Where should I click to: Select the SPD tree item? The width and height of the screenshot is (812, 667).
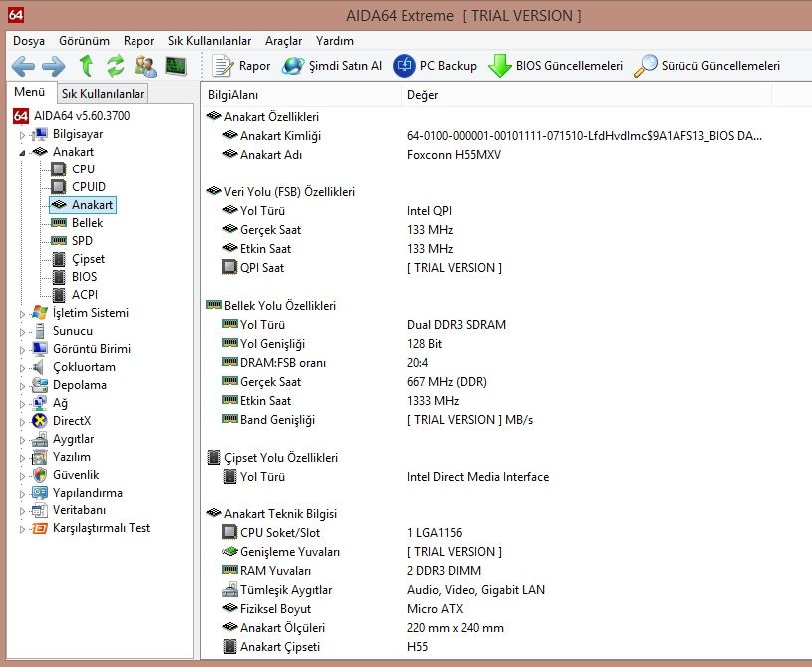(82, 241)
